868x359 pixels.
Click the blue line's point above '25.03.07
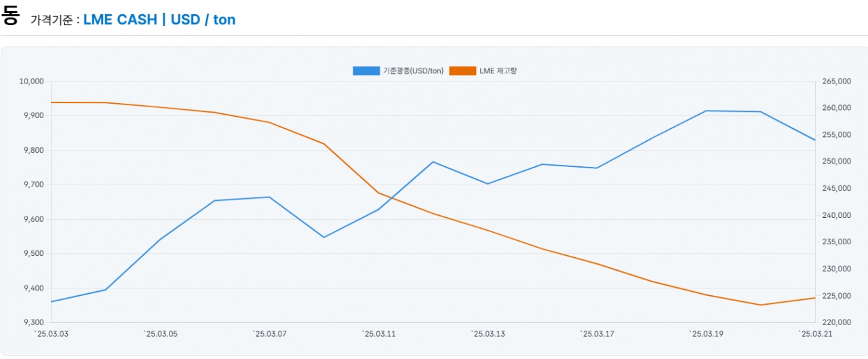(270, 197)
